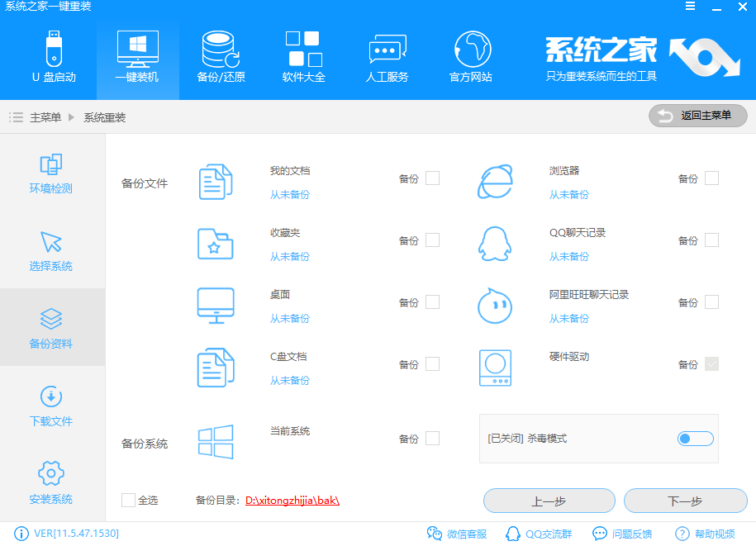756x546 pixels.
Task: Click the 安装系统 gear icon
Action: [x=50, y=480]
